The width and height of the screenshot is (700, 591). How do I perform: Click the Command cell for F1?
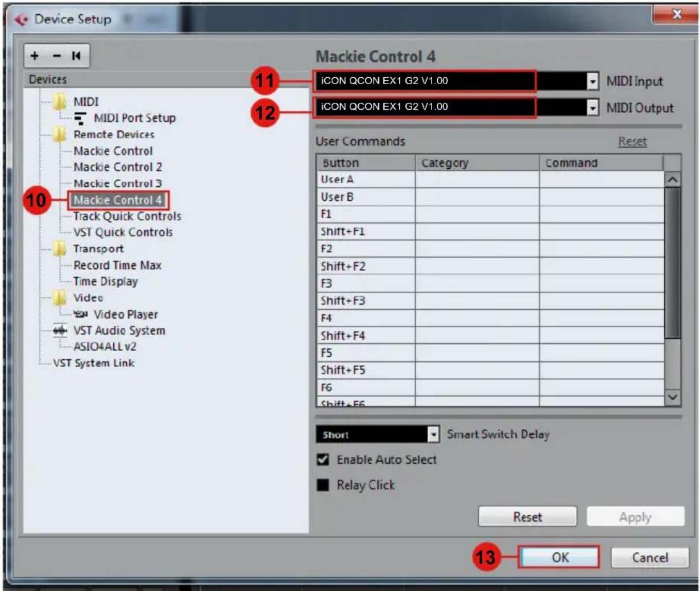click(601, 214)
